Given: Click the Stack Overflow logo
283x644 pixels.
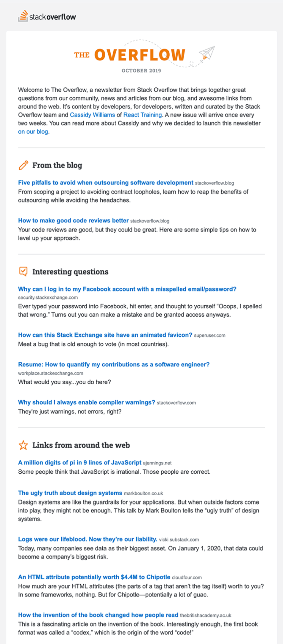Looking at the screenshot, I should (47, 16).
